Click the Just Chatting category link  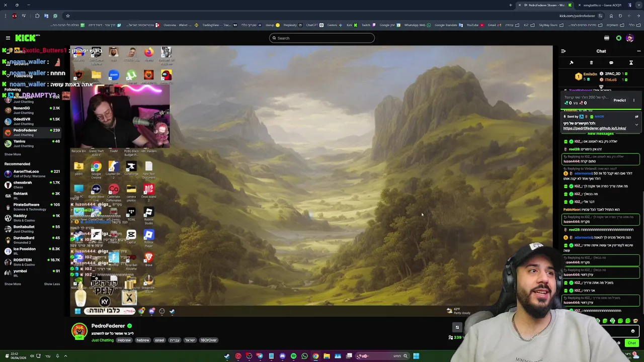(102, 340)
